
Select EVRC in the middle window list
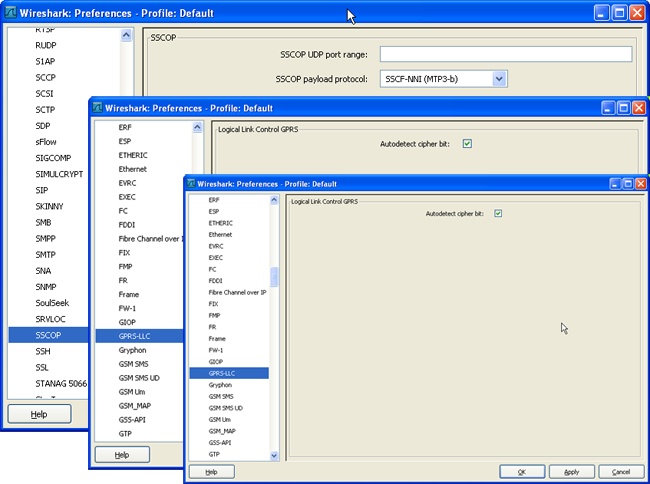coord(127,183)
